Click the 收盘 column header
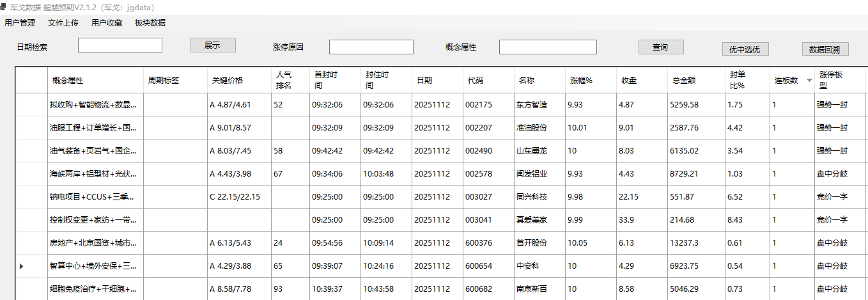Image resolution: width=868 pixels, height=300 pixels. point(642,81)
